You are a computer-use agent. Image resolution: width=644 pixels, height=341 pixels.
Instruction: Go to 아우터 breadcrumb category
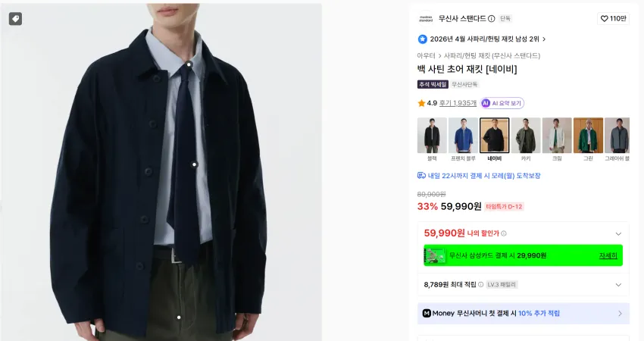pos(426,55)
